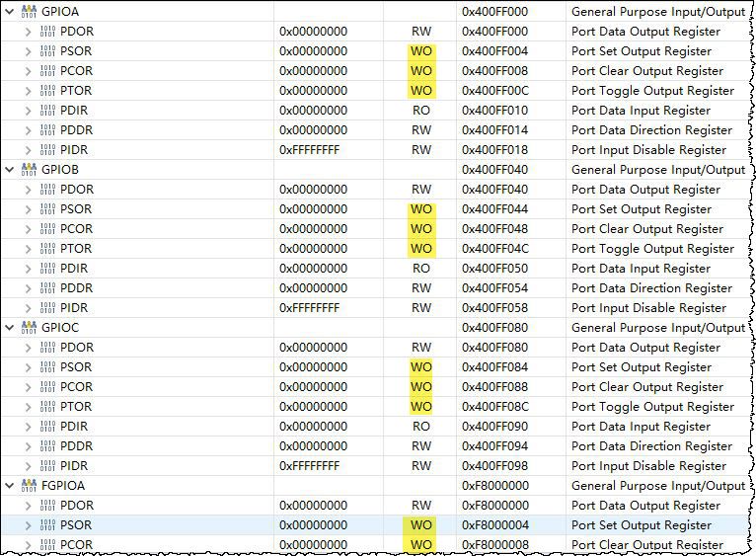
Task: Click value 0xFFFFFFFF of GPIOC PIDR
Action: tap(310, 466)
